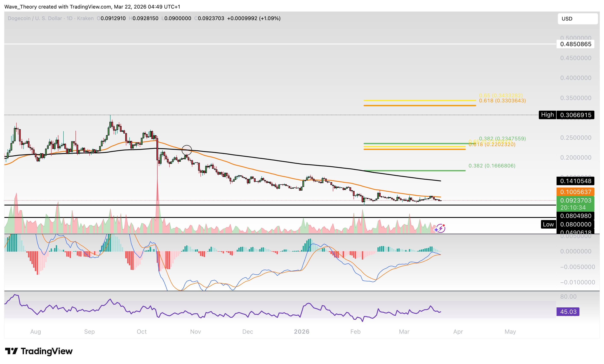Click the black 0.1410548 moving average tag

(575, 181)
